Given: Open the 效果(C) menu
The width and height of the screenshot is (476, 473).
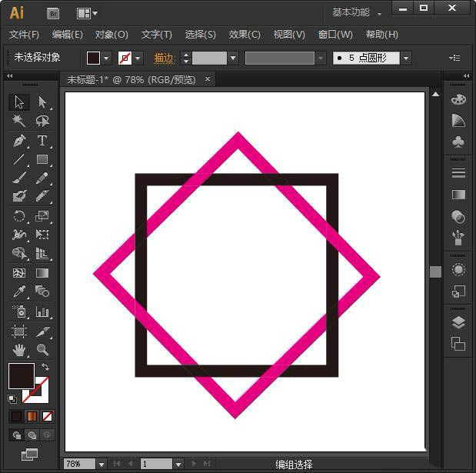Looking at the screenshot, I should point(245,35).
